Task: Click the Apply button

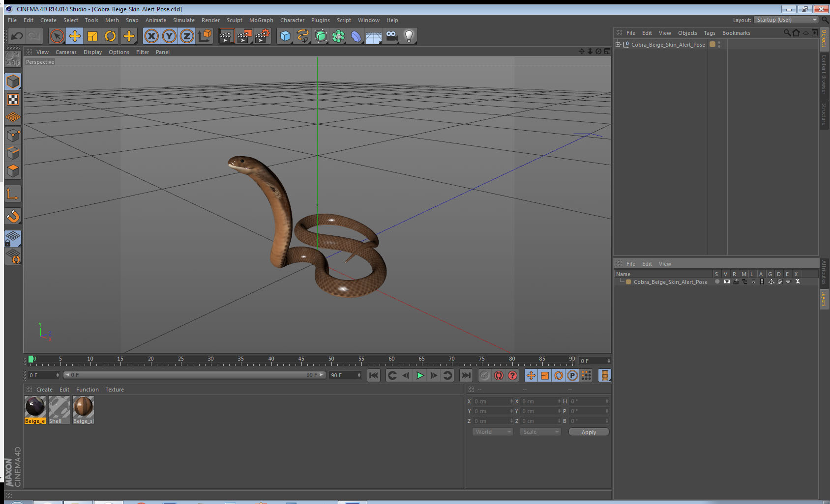Action: pos(589,432)
